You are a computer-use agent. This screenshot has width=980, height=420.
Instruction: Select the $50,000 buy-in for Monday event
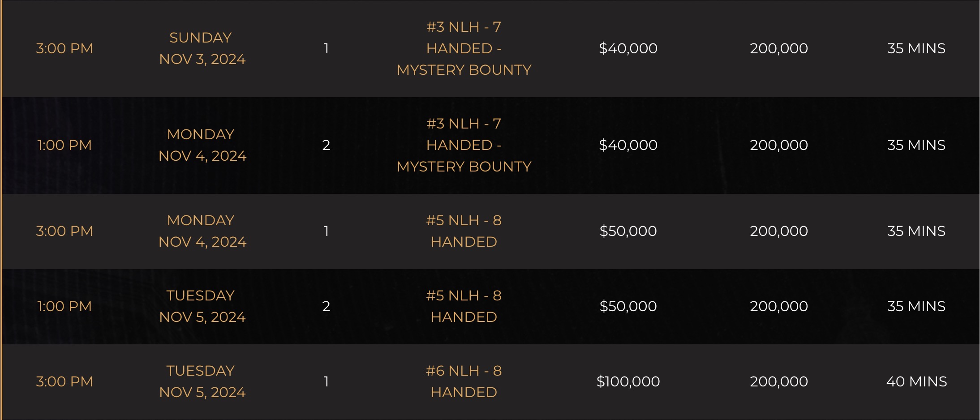click(628, 231)
